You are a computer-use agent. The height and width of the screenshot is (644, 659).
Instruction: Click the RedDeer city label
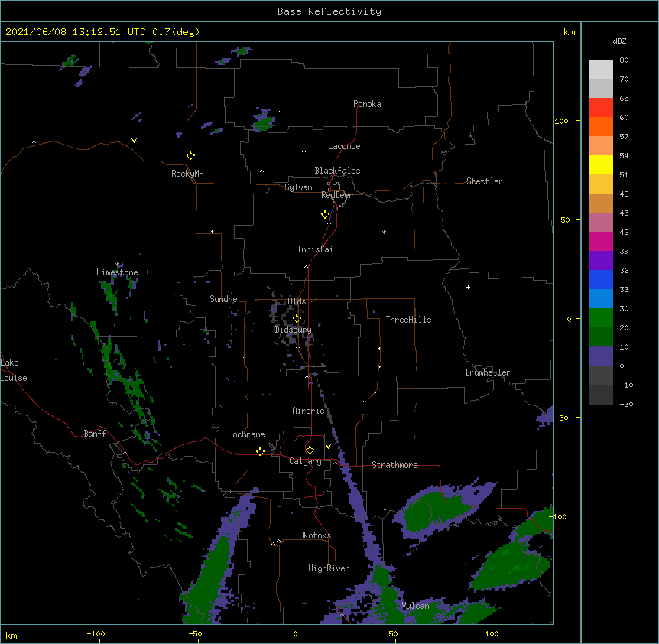pos(336,195)
